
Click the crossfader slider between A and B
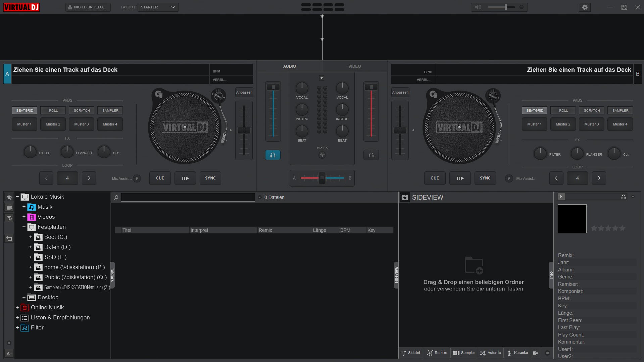[x=322, y=178]
